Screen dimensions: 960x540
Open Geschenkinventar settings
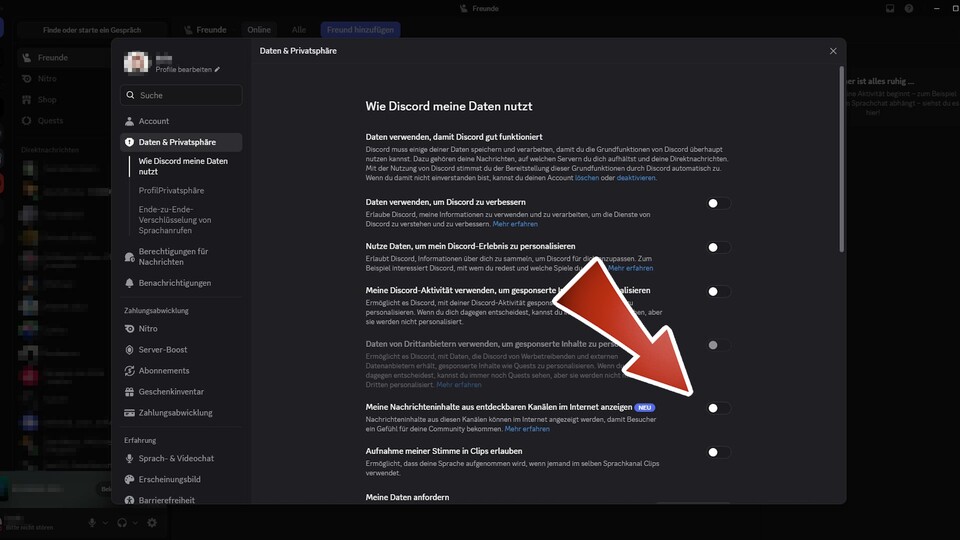[x=181, y=392]
